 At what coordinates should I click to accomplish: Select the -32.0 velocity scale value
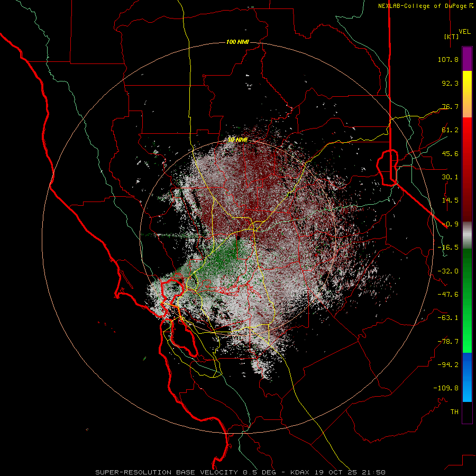(x=448, y=271)
